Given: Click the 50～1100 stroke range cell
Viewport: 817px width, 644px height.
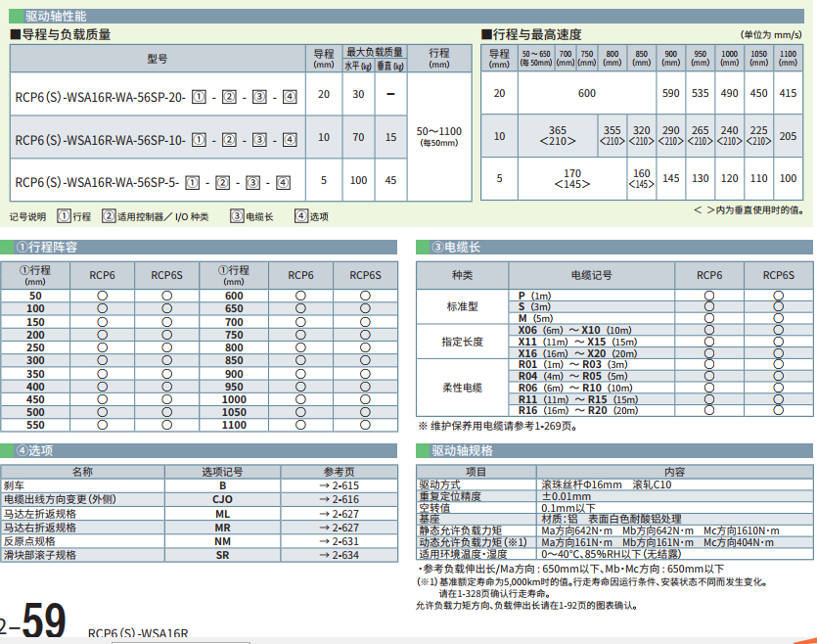Looking at the screenshot, I should pyautogui.click(x=438, y=136).
